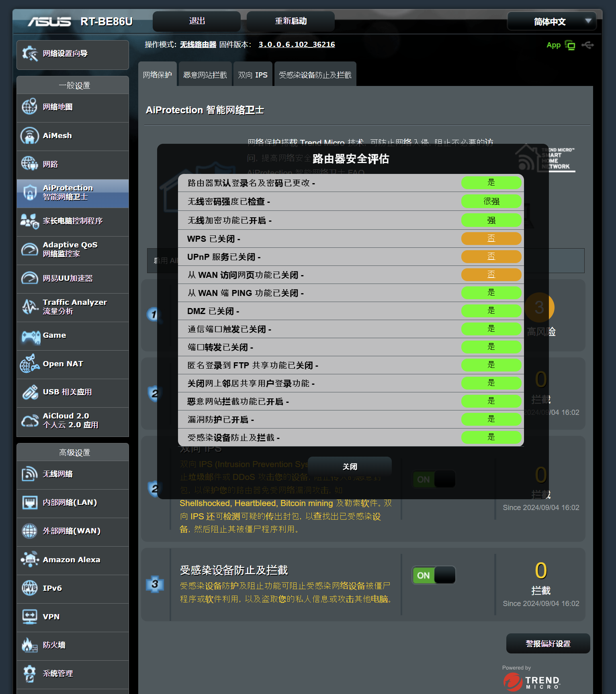Toggle the two-way IPS ON switch

[434, 479]
